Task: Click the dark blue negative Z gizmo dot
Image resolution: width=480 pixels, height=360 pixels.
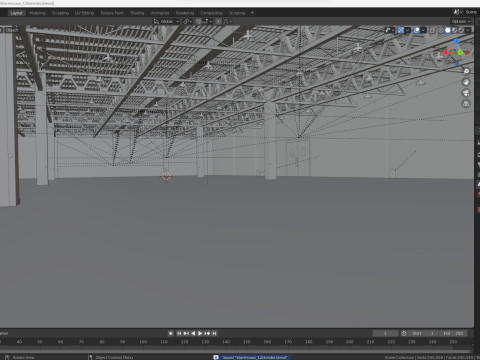Action: point(456,63)
